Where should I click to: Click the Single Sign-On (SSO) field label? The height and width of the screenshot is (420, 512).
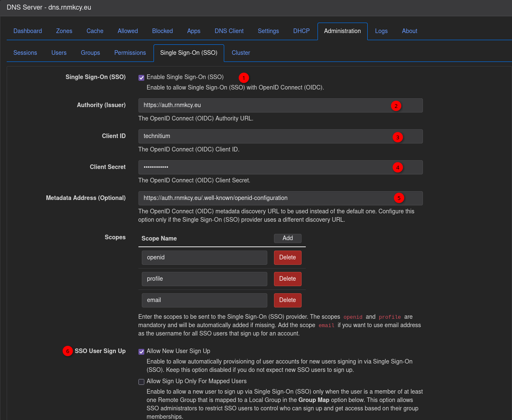click(x=95, y=77)
